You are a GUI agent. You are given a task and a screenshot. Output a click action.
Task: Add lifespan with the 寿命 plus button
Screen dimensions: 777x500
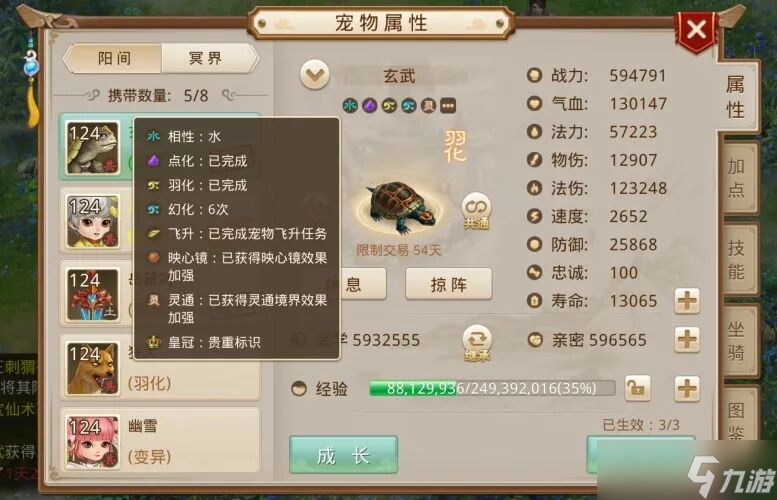click(x=687, y=300)
